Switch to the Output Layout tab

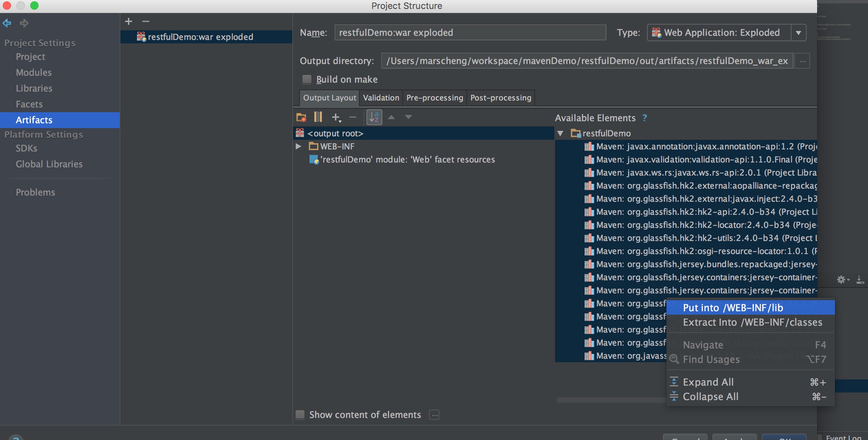point(329,98)
